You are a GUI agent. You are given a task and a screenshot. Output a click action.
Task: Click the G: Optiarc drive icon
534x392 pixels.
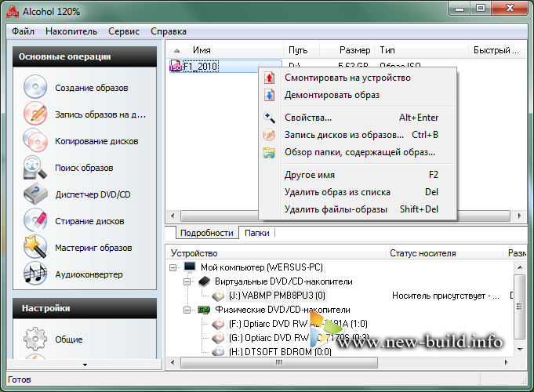click(218, 338)
